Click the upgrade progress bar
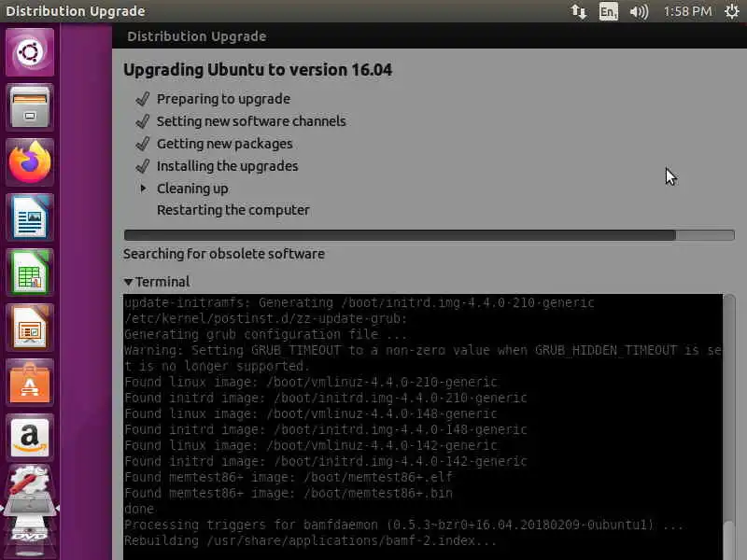747x560 pixels. click(429, 235)
